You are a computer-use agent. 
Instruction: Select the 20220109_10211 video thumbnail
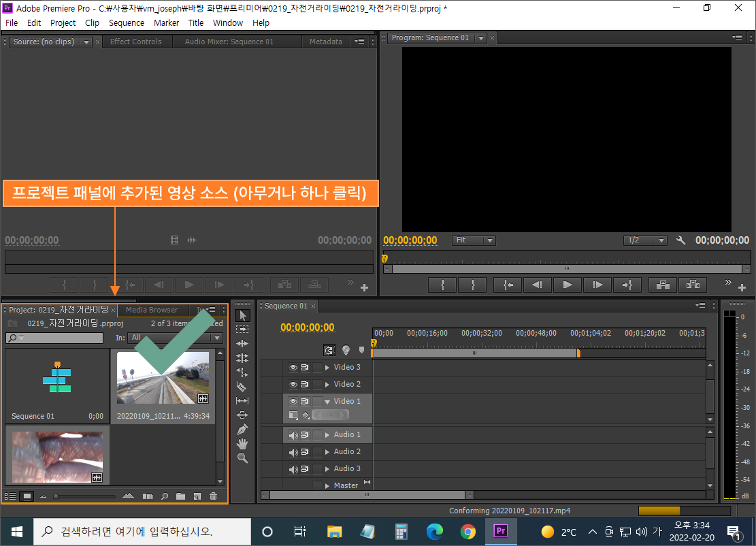[163, 378]
